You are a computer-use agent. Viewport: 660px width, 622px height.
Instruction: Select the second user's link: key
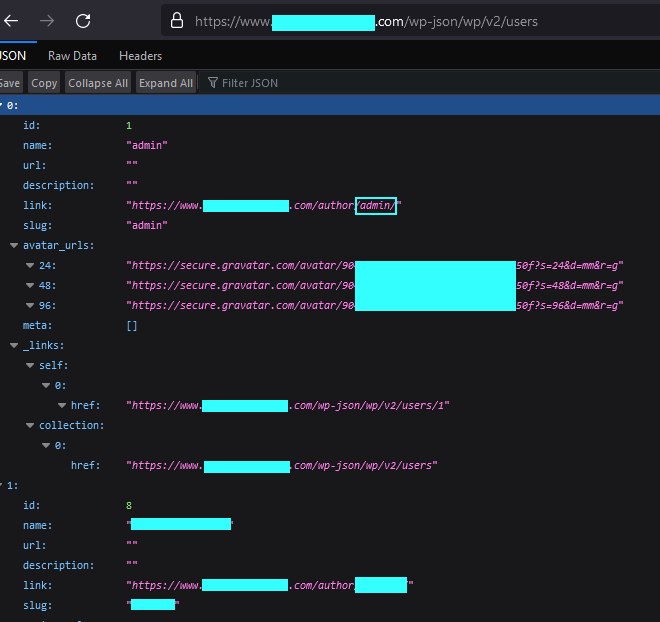tap(37, 585)
